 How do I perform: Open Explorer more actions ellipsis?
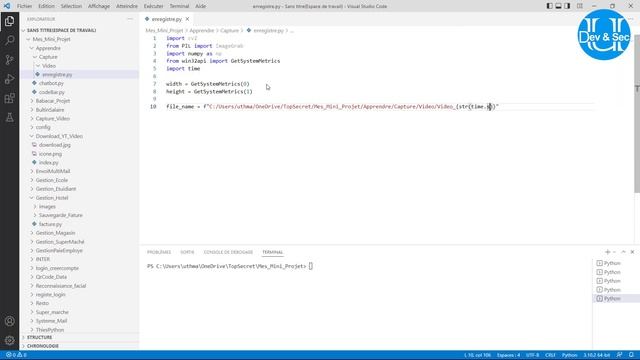[130, 19]
